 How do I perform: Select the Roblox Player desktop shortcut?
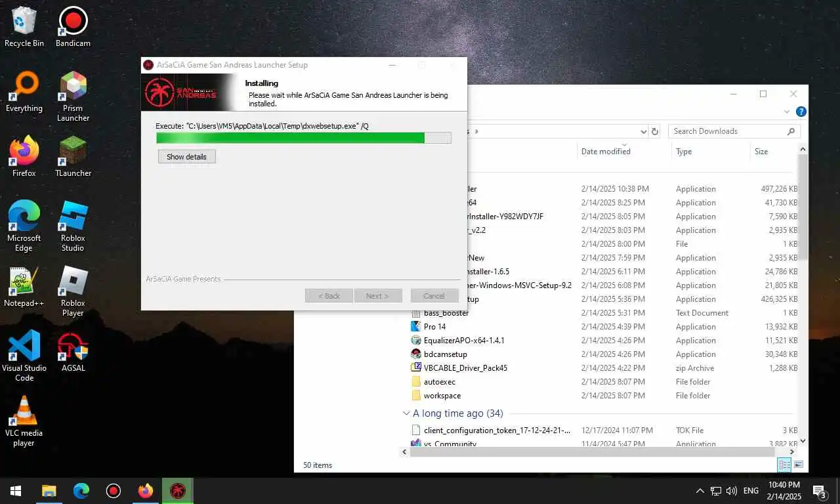pyautogui.click(x=73, y=291)
